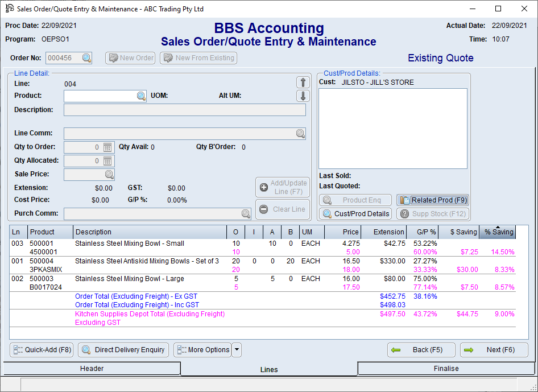Open the Line Comm lookup icon
The width and height of the screenshot is (538, 392).
coord(300,134)
